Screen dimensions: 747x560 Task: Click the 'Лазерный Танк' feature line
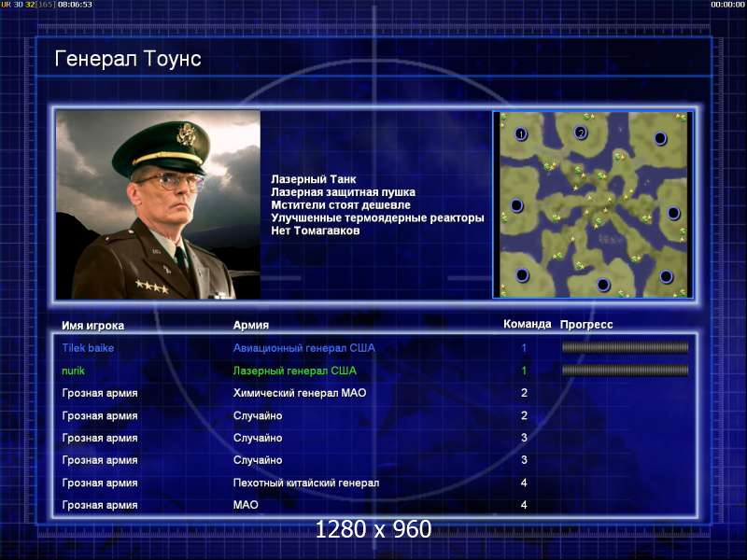click(x=314, y=179)
